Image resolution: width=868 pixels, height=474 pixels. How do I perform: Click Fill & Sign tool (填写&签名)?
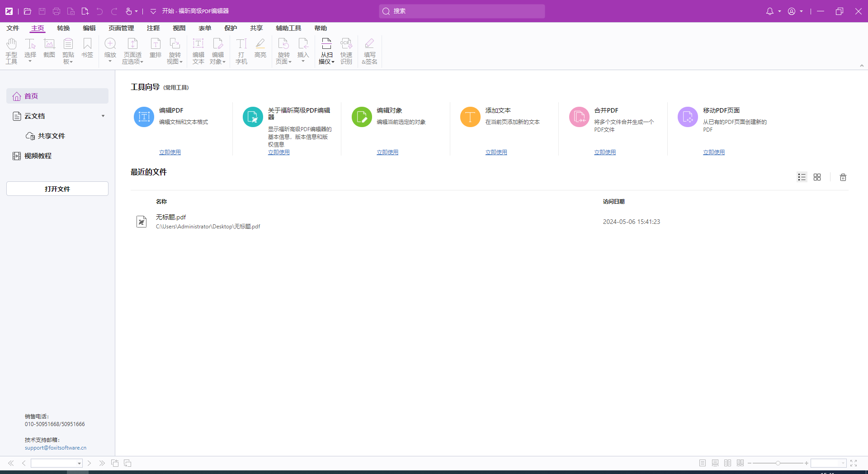(370, 51)
